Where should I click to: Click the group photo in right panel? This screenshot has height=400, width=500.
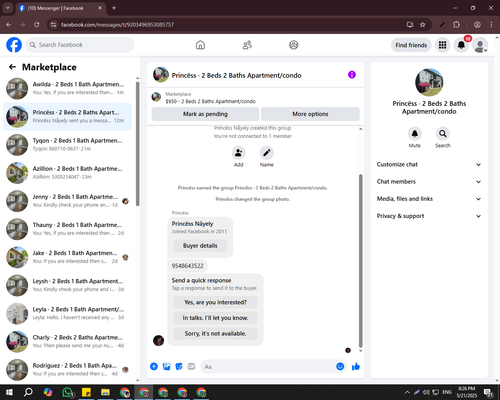coord(429,82)
